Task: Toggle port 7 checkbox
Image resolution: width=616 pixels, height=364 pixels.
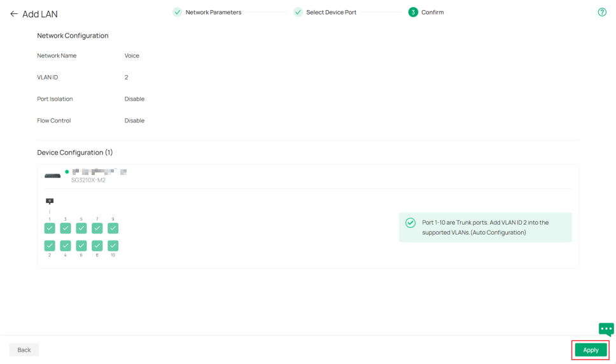Action: pos(97,228)
